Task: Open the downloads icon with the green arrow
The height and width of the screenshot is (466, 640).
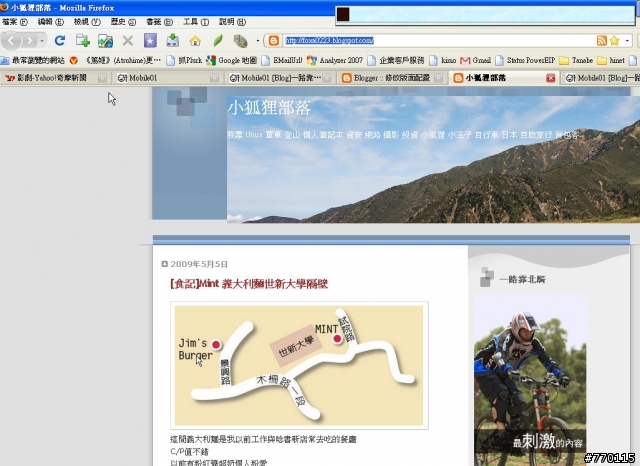Action: [x=173, y=40]
